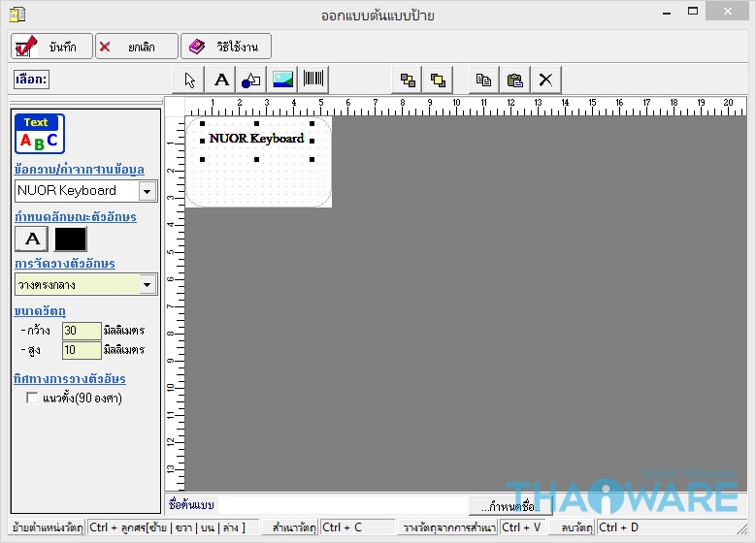Click the 'Ctrl + C' status bar text
Viewport: 756px width, 543px height.
(342, 527)
